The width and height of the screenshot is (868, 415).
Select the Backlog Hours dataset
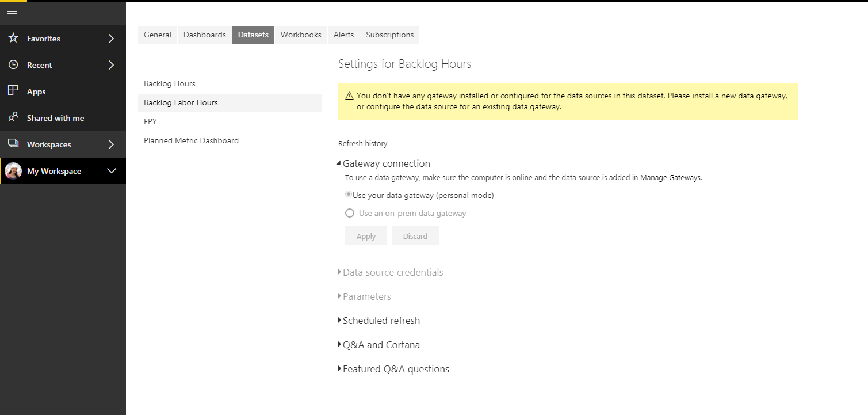coord(230,83)
